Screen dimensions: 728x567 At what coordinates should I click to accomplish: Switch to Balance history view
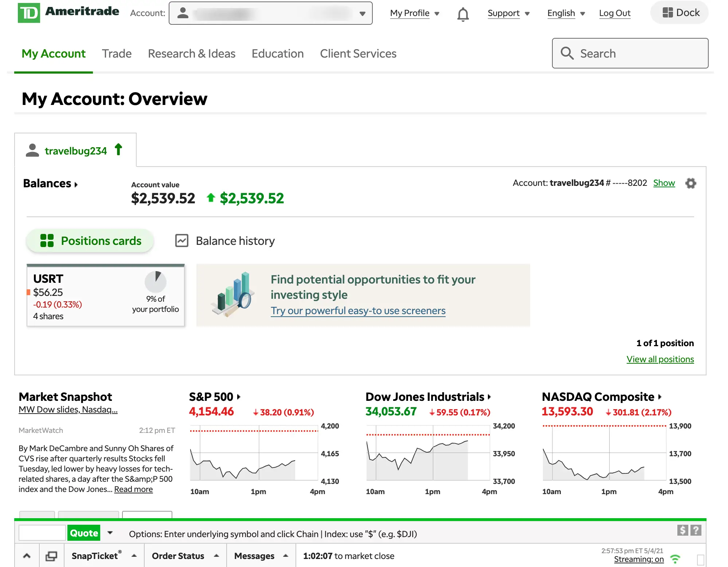[225, 241]
